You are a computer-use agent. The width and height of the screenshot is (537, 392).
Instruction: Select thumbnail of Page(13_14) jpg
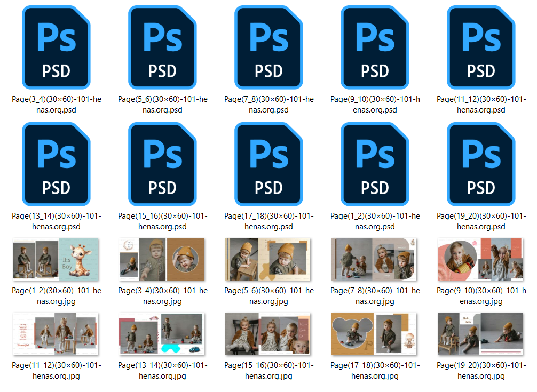(x=162, y=334)
